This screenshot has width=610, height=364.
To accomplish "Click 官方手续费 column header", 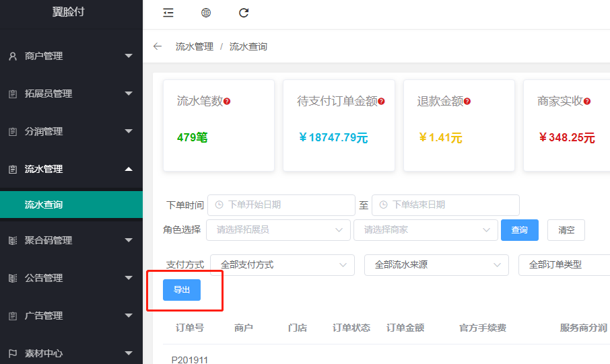I will 483,328.
